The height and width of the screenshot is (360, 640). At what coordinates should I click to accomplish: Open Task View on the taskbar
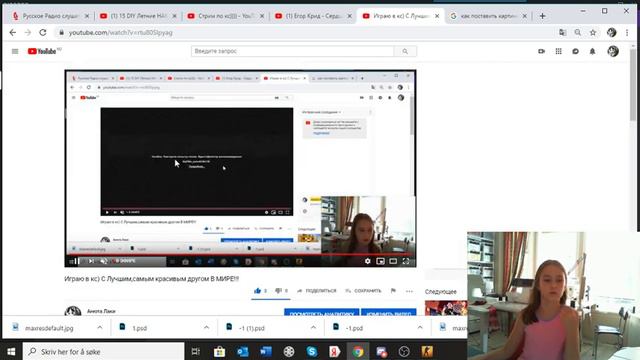196,351
